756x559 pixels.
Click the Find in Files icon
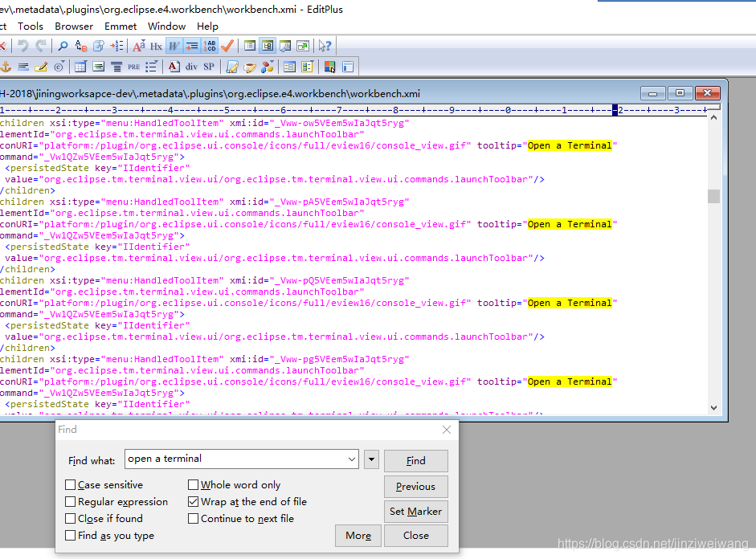[98, 46]
